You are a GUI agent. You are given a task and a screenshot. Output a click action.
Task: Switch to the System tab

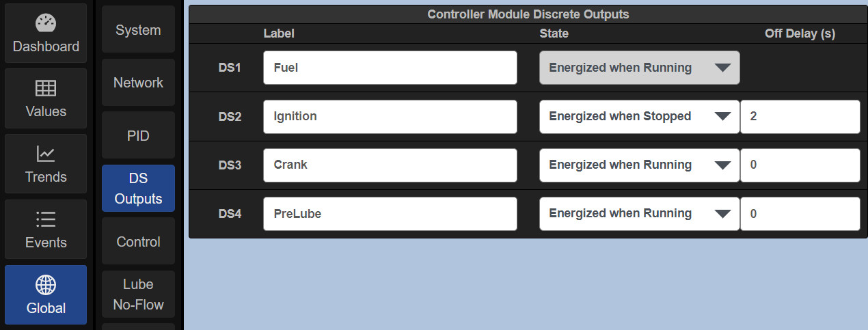pyautogui.click(x=138, y=30)
